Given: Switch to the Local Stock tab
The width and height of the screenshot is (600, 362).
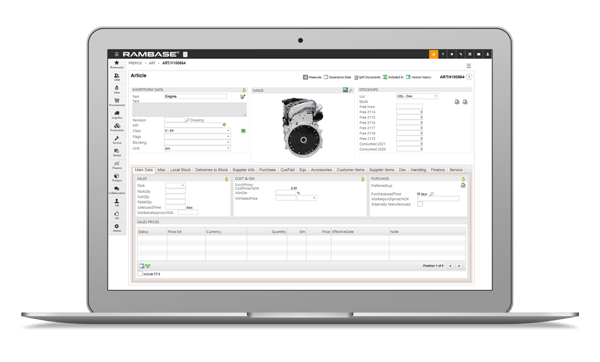Looking at the screenshot, I should pos(180,170).
